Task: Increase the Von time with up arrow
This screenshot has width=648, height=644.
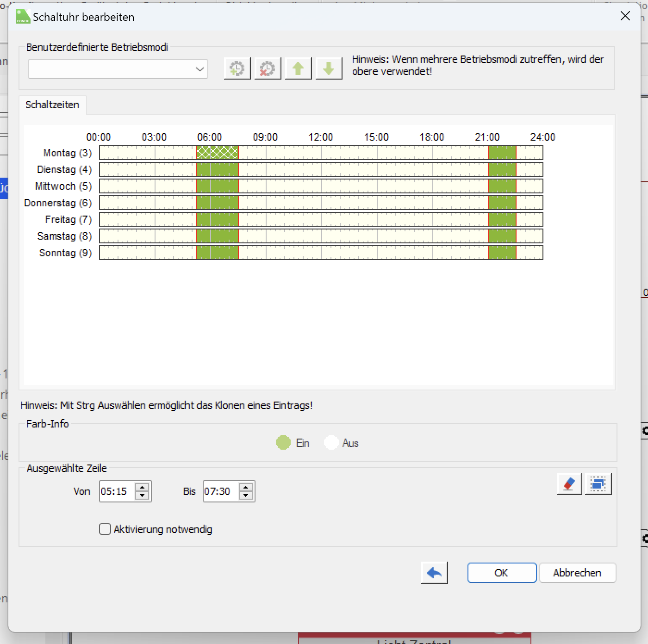Action: [x=143, y=487]
